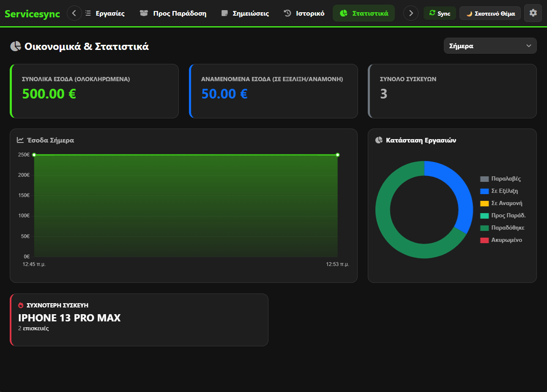Toggle the Παραδόθηκε legend entry
547x392 pixels.
coord(502,228)
